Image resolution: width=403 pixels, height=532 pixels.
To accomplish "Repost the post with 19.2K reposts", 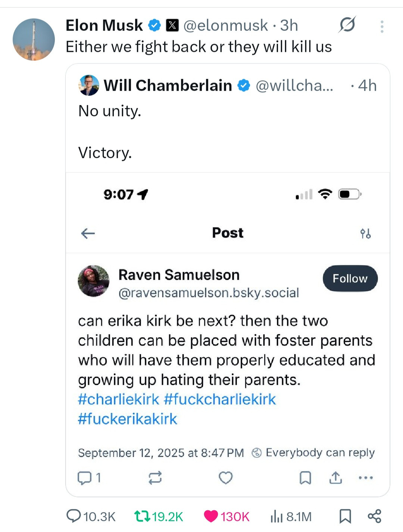I will click(x=142, y=516).
